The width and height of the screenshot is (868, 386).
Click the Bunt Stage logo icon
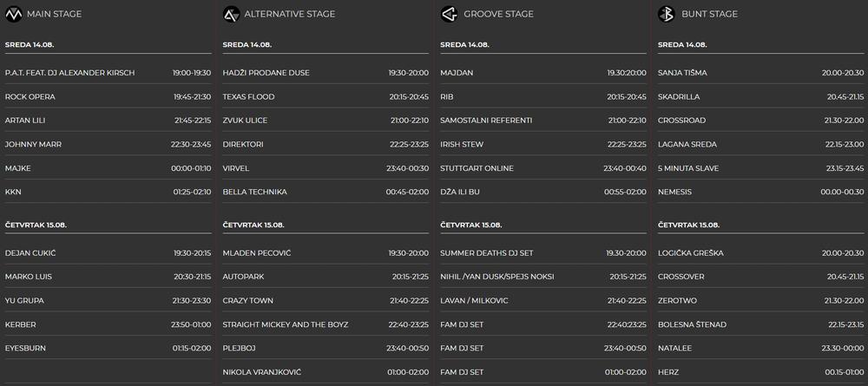[667, 14]
